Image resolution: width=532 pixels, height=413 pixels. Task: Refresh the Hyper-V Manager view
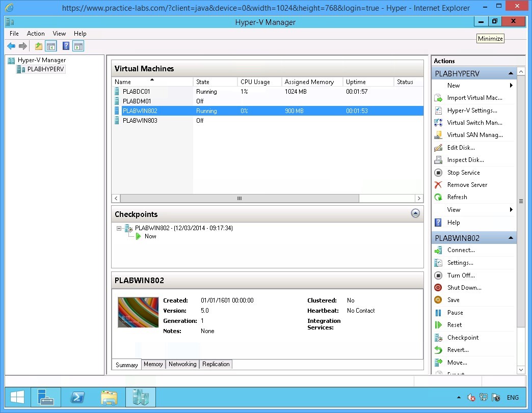457,197
